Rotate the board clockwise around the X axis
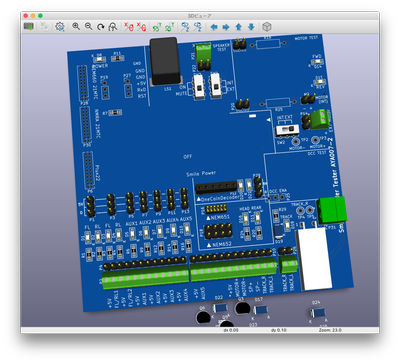The height and width of the screenshot is (363, 400). coord(129,27)
